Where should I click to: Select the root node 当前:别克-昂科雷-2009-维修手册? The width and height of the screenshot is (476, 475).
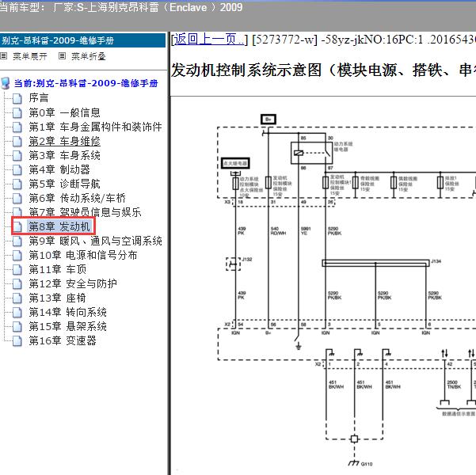[x=86, y=83]
